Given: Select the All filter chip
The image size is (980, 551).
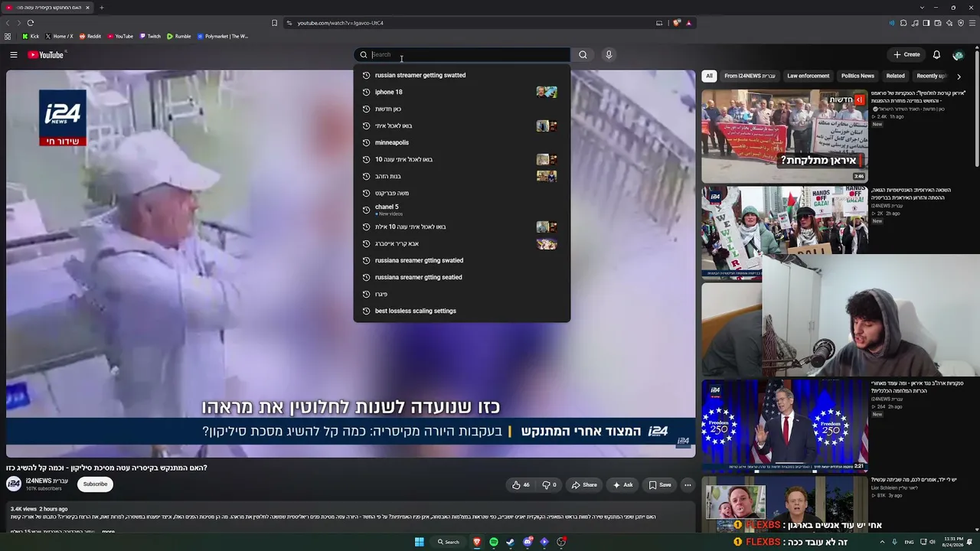Looking at the screenshot, I should tap(709, 76).
